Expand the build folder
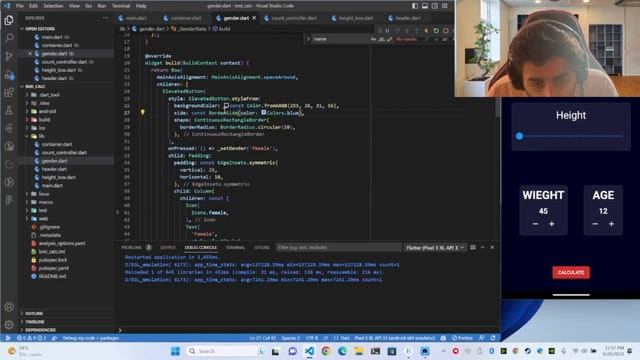The height and width of the screenshot is (360, 640). 43,120
